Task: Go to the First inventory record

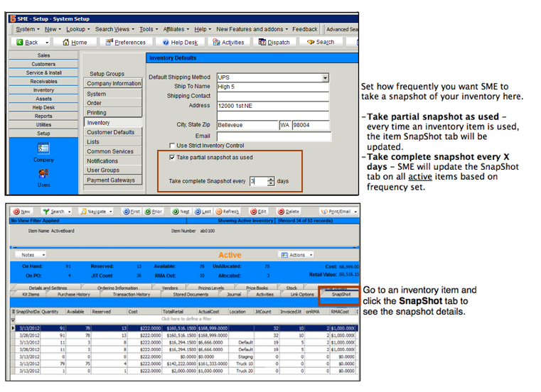Action: tap(132, 212)
